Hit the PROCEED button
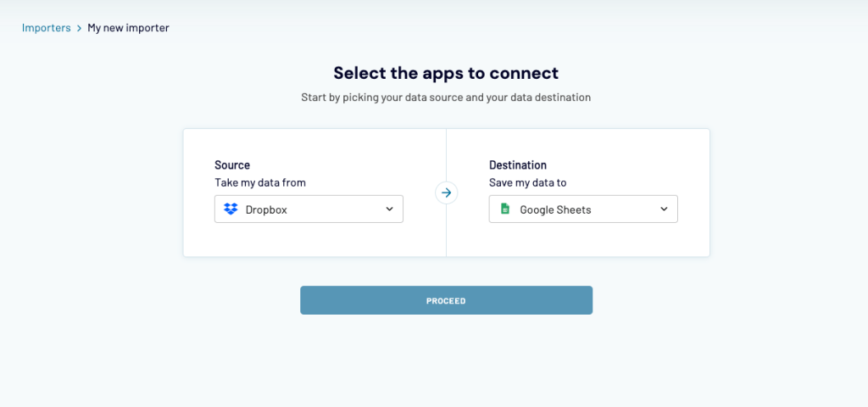This screenshot has height=407, width=868. point(446,300)
